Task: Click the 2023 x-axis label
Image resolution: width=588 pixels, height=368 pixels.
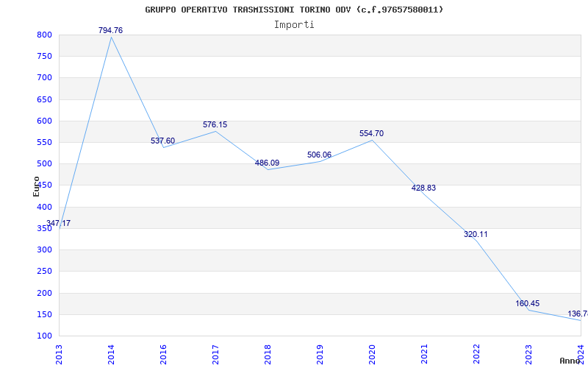Action: (x=528, y=354)
